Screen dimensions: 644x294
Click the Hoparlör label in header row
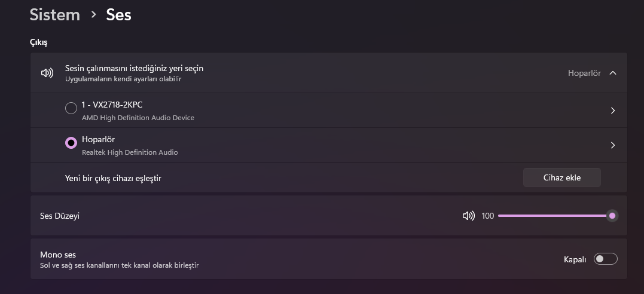(584, 73)
